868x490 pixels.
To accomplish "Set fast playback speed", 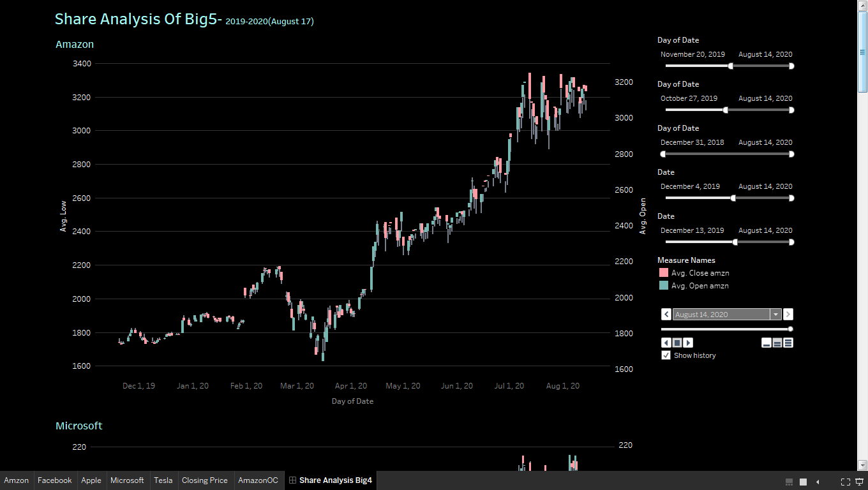I will (788, 343).
